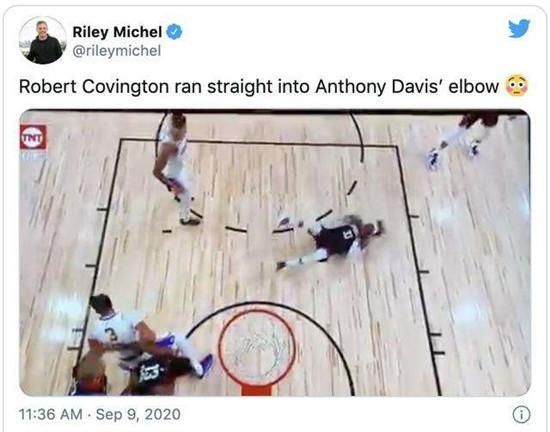This screenshot has width=550, height=432.
Task: Click the fallen player on the court
Action: point(330,239)
